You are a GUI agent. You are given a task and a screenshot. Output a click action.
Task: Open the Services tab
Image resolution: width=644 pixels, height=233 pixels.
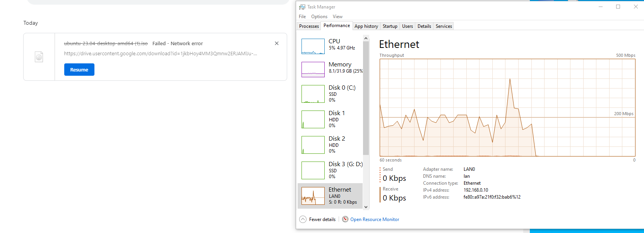click(x=444, y=26)
